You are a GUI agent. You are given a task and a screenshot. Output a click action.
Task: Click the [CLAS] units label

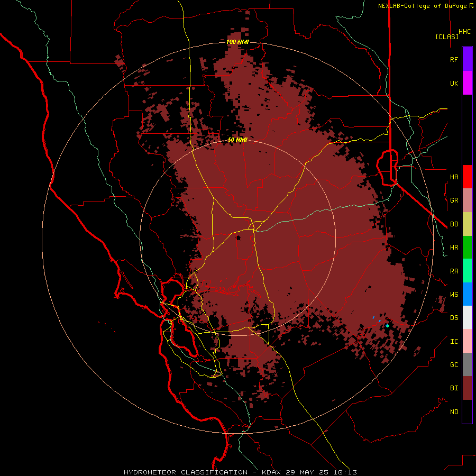tap(447, 36)
